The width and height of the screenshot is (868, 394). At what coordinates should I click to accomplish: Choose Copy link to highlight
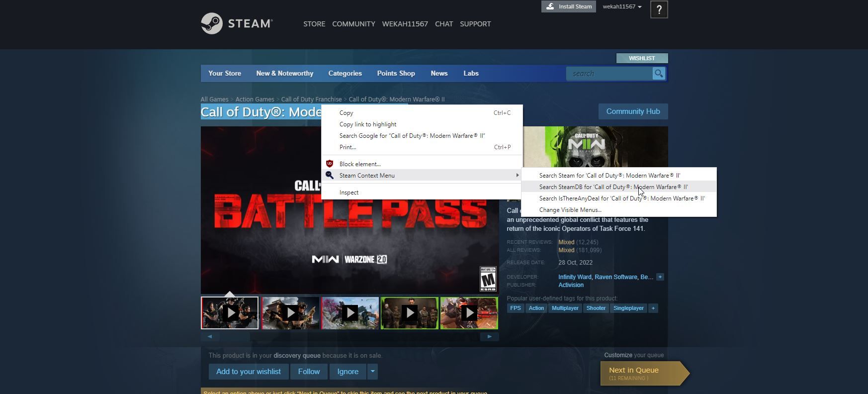pos(422,124)
